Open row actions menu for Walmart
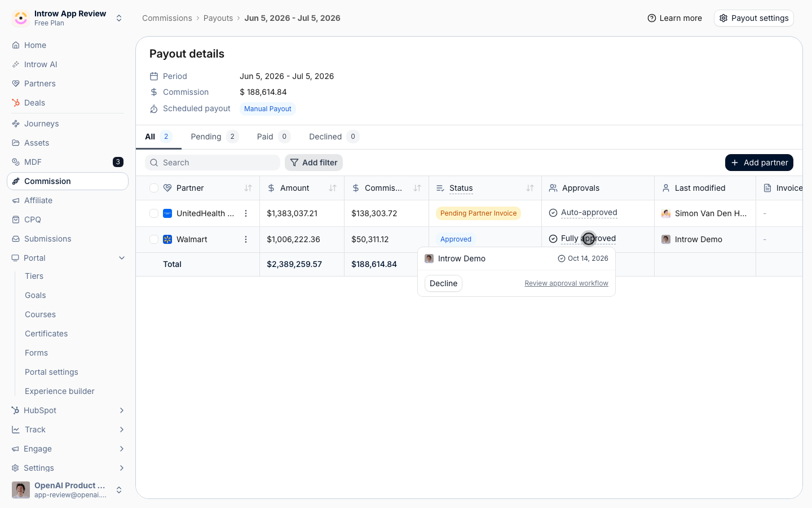812x508 pixels. 246,239
